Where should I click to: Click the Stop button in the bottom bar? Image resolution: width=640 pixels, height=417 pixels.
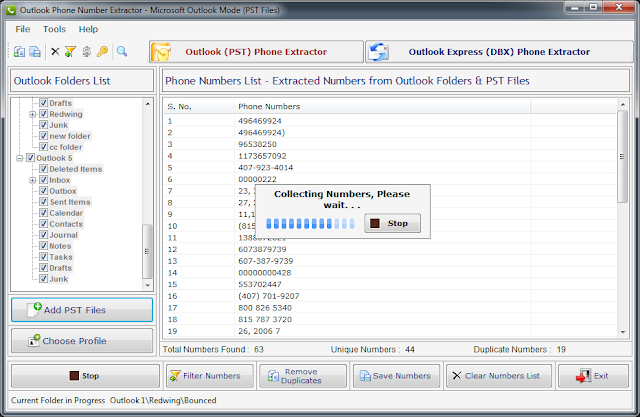click(85, 376)
